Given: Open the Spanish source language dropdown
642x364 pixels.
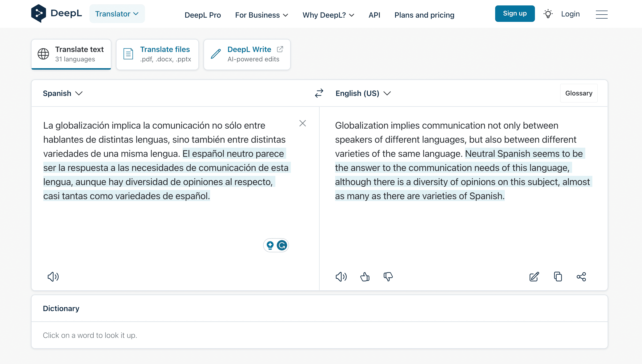Looking at the screenshot, I should click(x=63, y=93).
